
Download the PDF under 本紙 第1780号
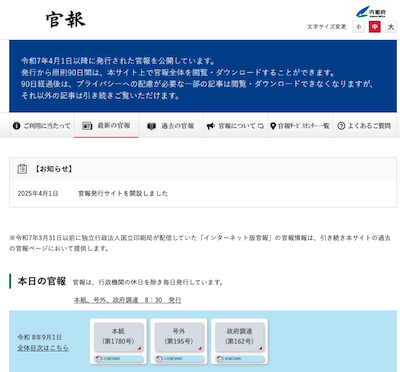coord(118,359)
